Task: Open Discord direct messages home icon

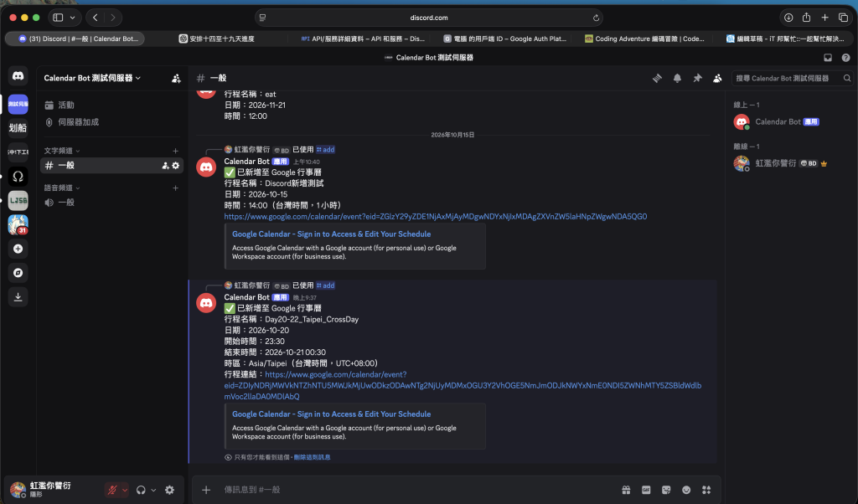Action: 18,76
